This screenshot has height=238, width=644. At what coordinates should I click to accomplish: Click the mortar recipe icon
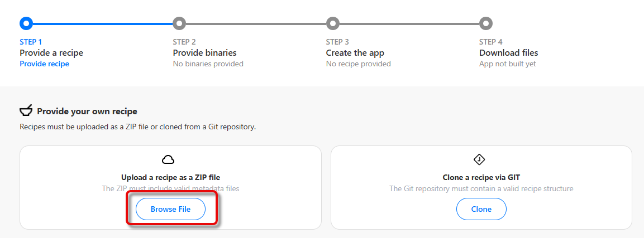26,110
